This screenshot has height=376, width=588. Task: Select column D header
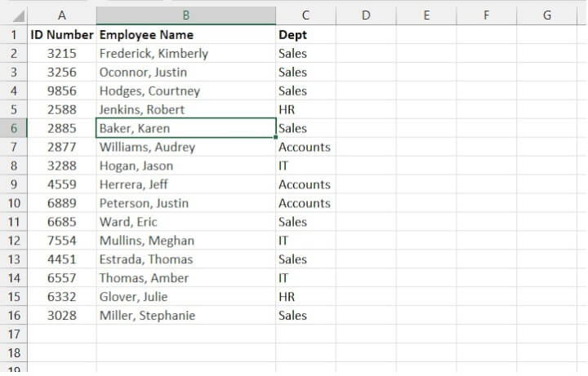(366, 15)
